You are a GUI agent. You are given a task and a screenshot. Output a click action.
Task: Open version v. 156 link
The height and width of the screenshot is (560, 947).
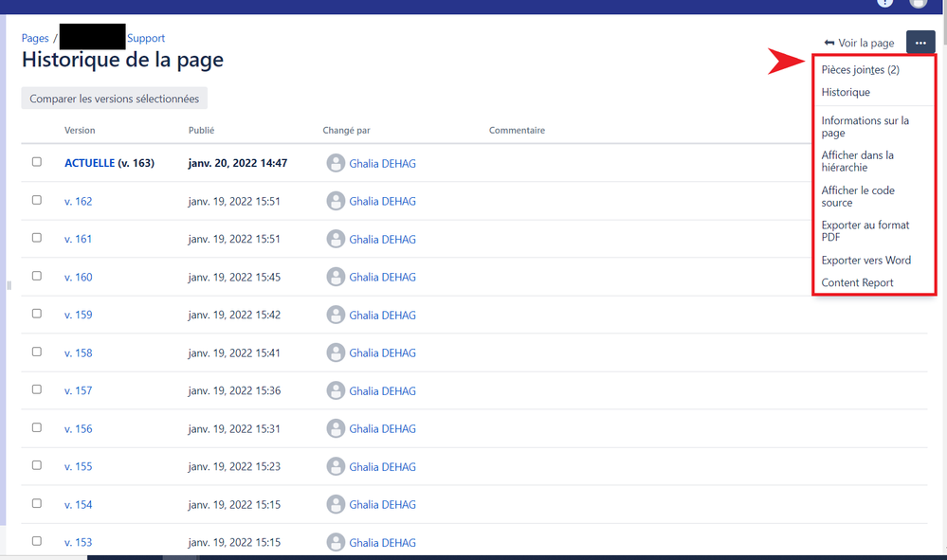click(x=79, y=428)
